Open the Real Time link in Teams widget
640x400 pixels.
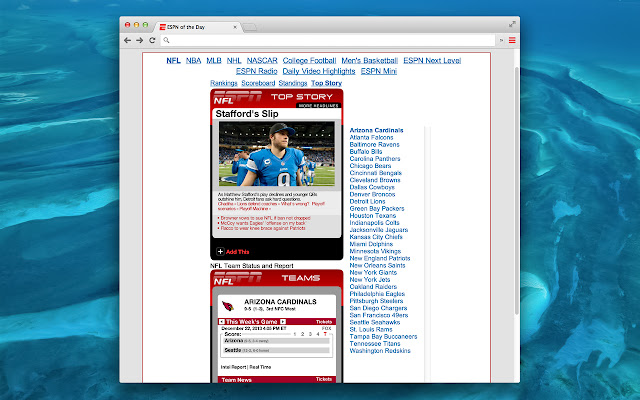(x=260, y=367)
